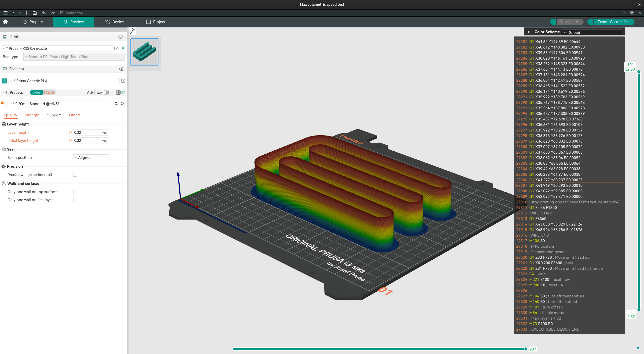Edit the Prusa Generic PLA preset
Screen dimensions: 644x354
coord(123,81)
